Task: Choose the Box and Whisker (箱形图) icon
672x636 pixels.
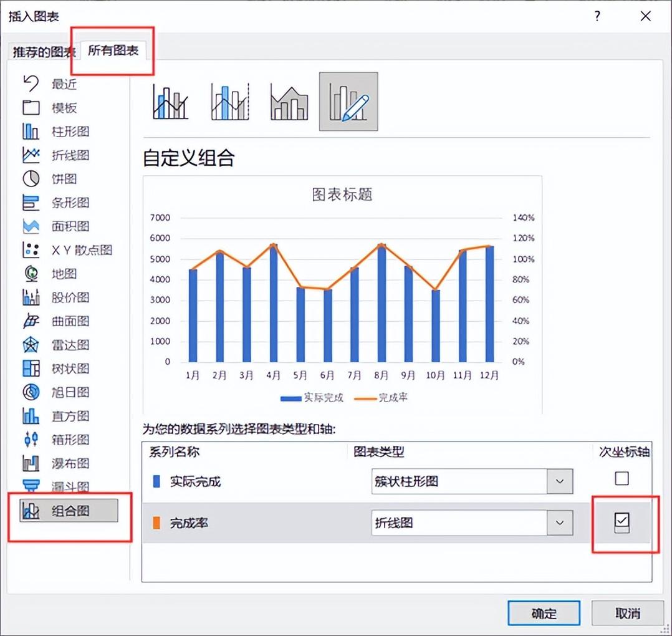Action: tap(31, 440)
